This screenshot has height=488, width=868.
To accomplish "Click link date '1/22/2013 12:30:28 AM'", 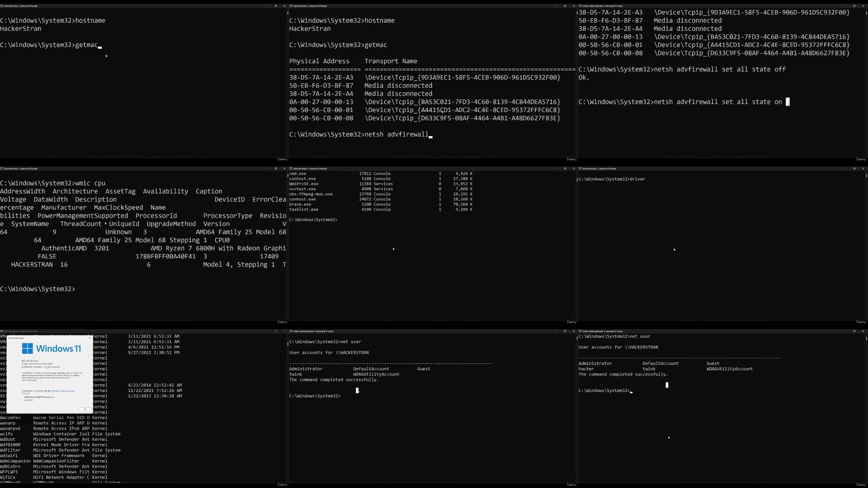I will click(x=155, y=396).
